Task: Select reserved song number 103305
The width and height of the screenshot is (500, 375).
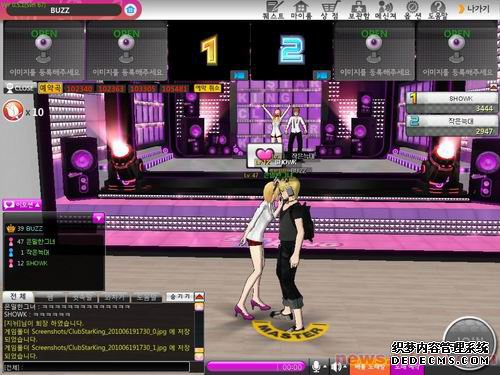Action: (x=143, y=89)
